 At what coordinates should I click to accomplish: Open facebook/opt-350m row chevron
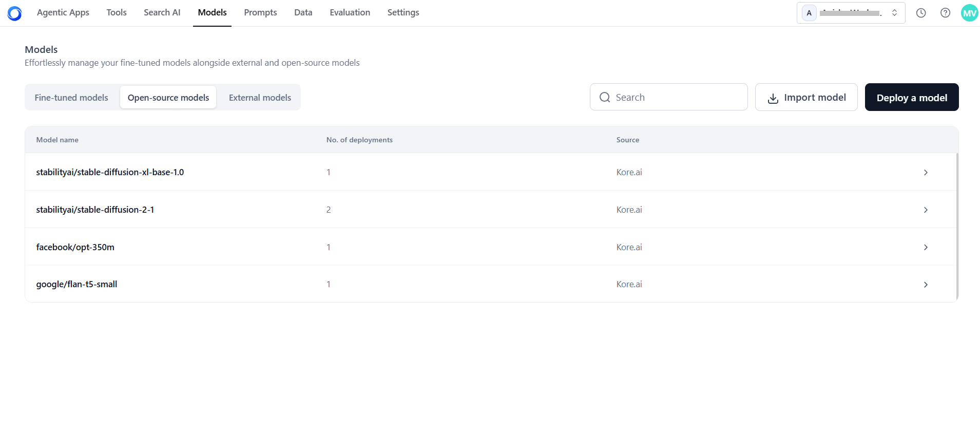926,248
